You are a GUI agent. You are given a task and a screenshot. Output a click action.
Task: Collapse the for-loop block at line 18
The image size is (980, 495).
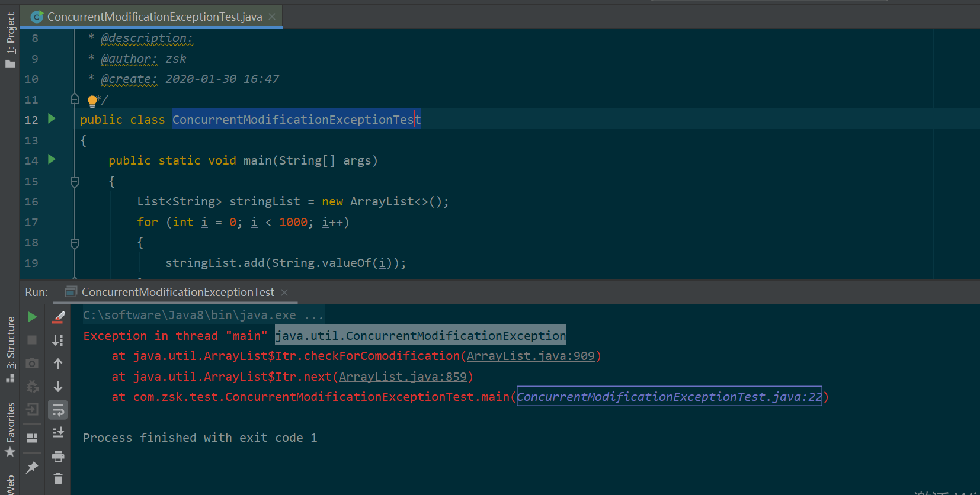pyautogui.click(x=75, y=243)
